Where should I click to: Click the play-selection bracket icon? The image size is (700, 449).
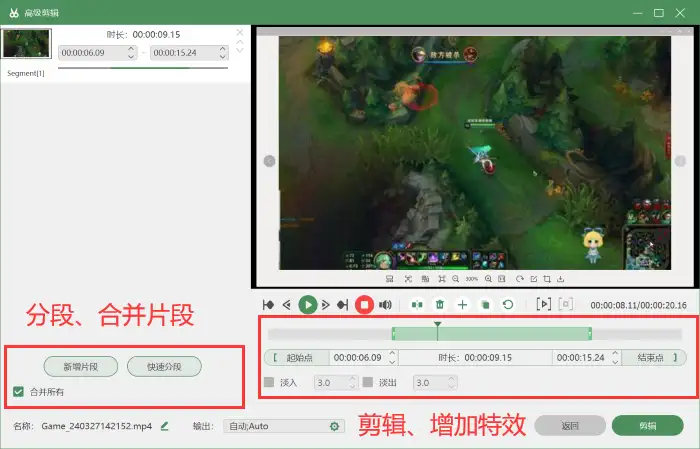tap(543, 304)
